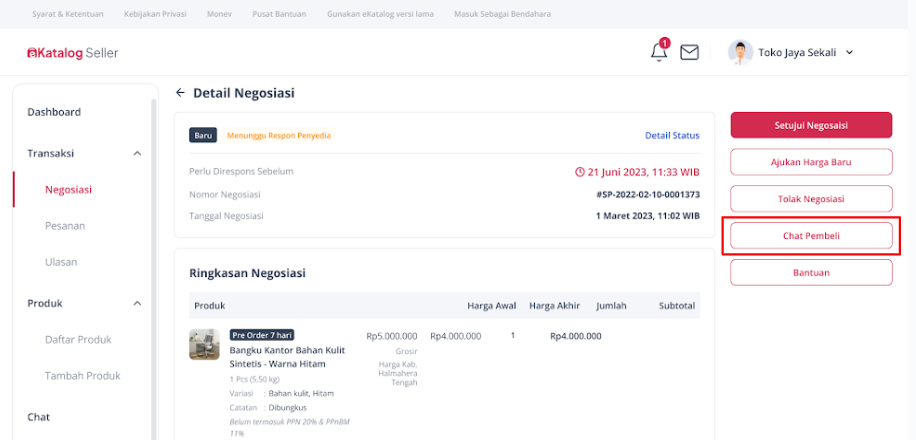916x440 pixels.
Task: Collapse the Transaksi sidebar section
Action: [x=137, y=153]
